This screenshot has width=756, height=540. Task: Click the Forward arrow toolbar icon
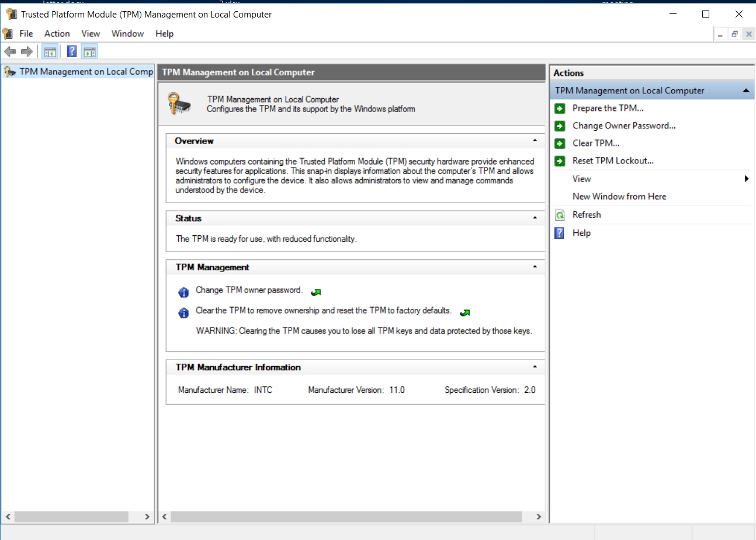click(x=27, y=52)
